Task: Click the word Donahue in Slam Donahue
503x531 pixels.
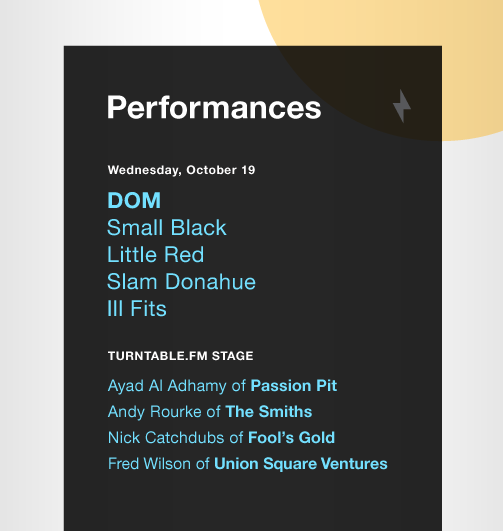Action: coord(211,282)
